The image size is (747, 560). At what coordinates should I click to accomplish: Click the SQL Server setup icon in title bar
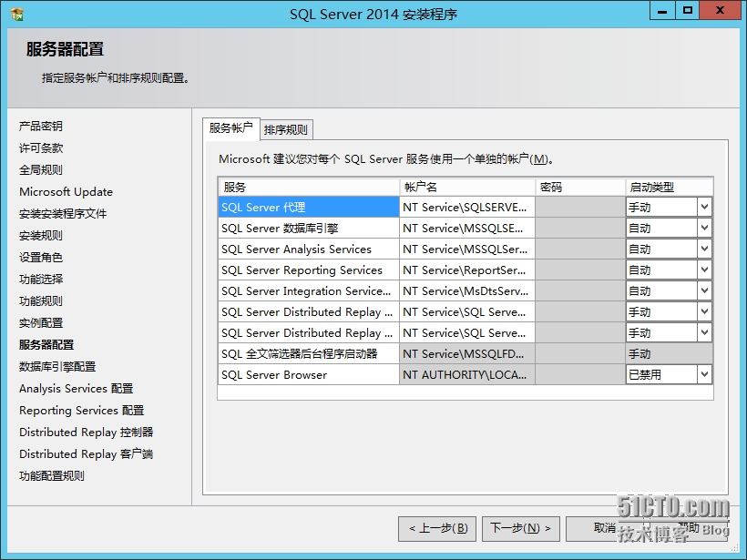pos(17,15)
